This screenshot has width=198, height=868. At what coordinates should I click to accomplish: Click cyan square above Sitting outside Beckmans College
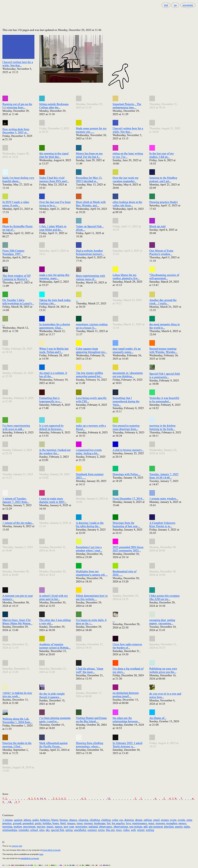[42, 98]
